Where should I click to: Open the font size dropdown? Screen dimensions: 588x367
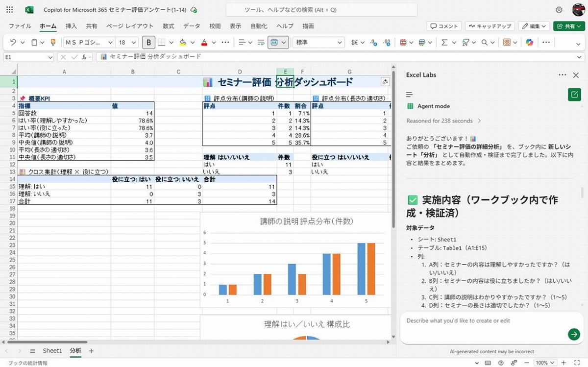click(134, 43)
